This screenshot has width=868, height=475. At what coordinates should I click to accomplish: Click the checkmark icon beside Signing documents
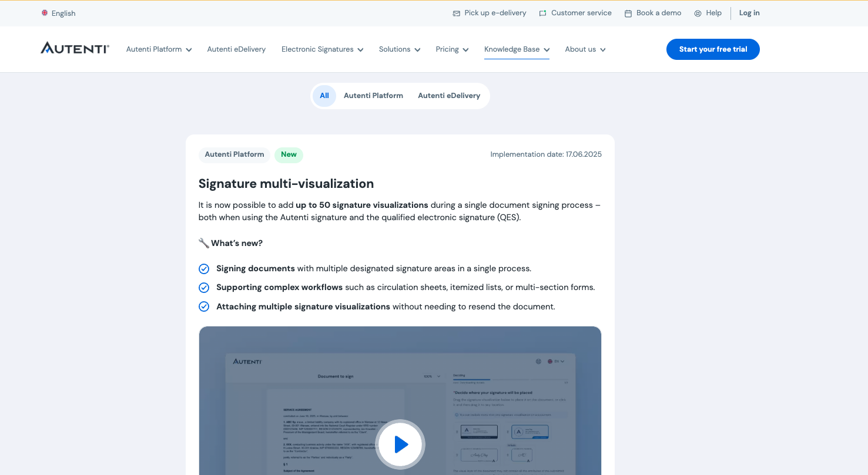pyautogui.click(x=204, y=269)
